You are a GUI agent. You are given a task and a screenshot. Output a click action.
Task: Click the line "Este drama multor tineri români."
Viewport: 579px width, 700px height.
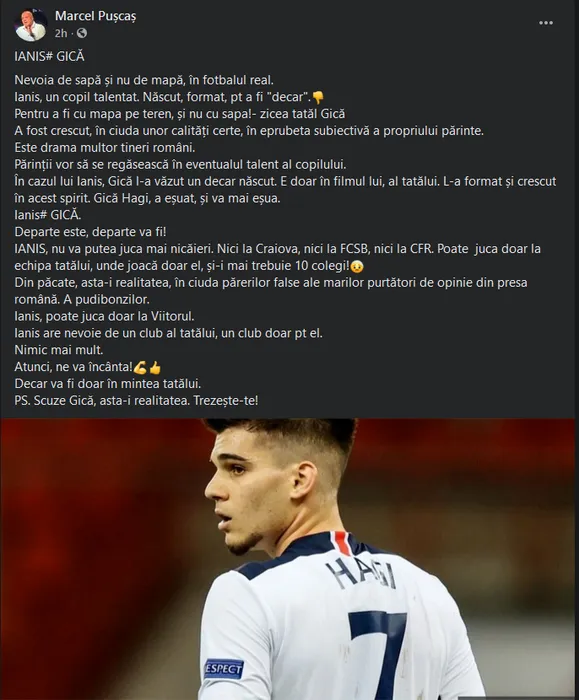[x=104, y=147]
